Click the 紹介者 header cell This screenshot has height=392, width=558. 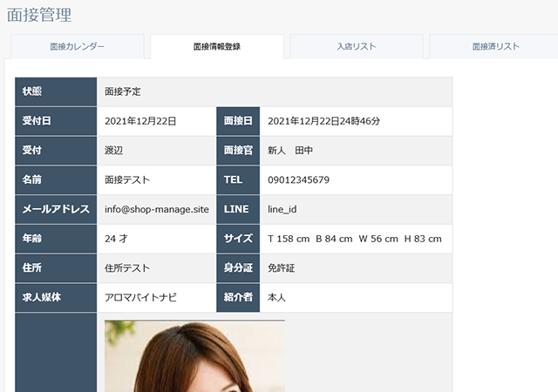[238, 297]
